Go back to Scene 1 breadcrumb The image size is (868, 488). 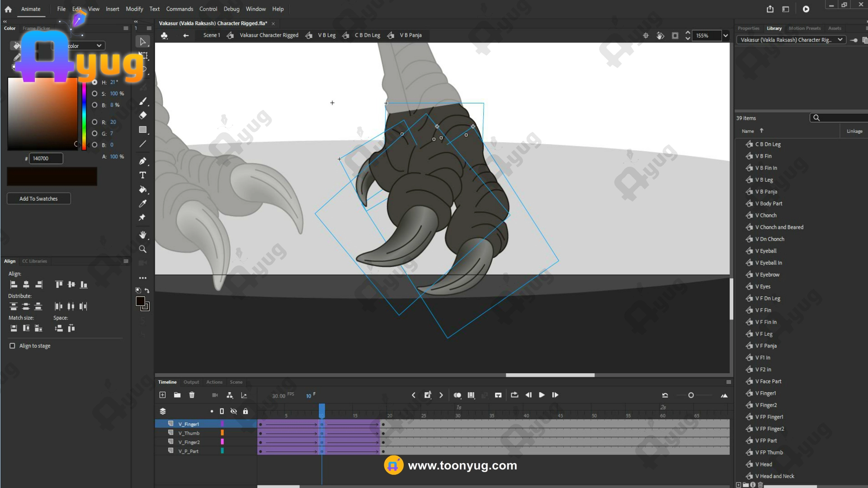211,35
